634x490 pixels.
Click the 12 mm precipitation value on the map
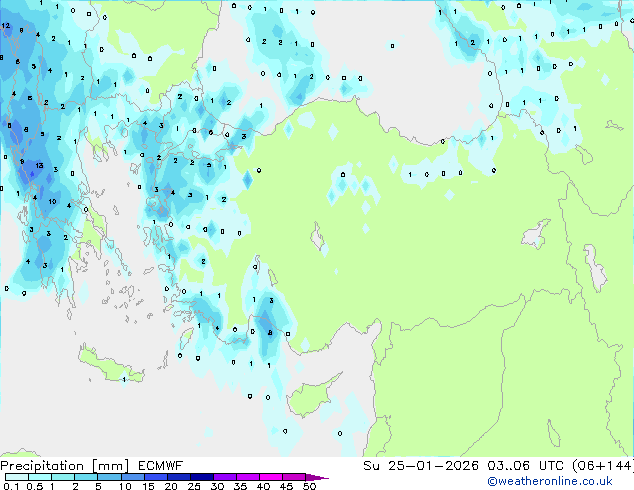(5, 25)
